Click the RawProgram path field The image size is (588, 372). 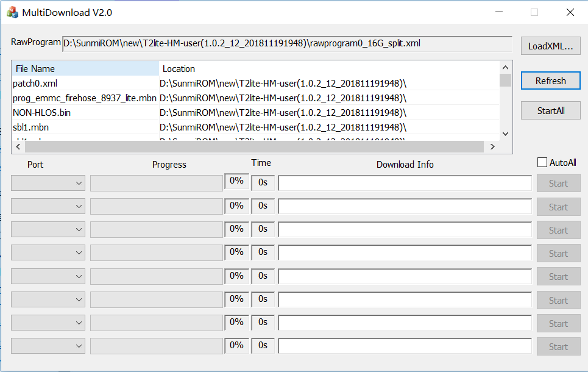pos(287,44)
